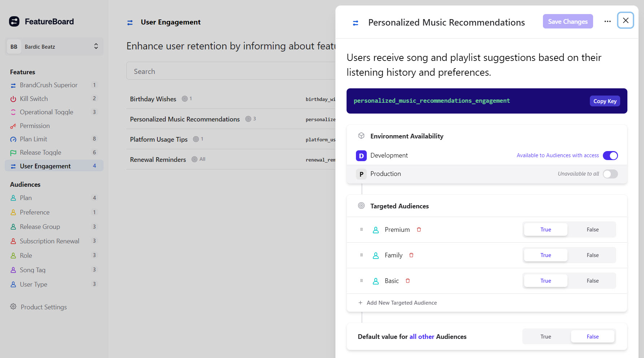Copy the feature key
The height and width of the screenshot is (358, 644).
coord(605,101)
